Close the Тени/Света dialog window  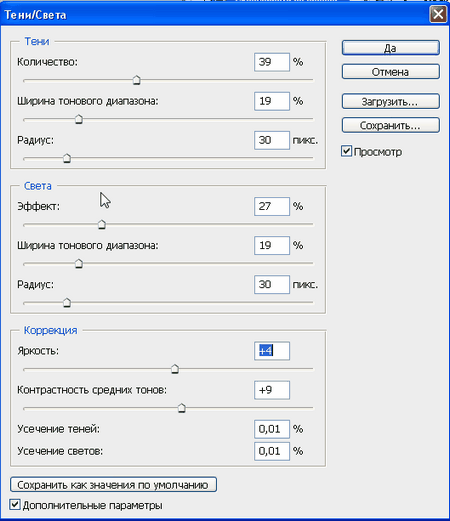click(x=438, y=15)
